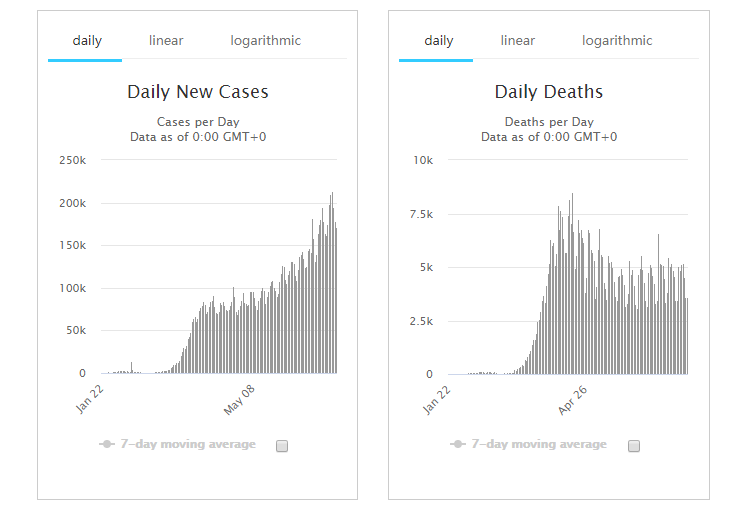Select daily tab above Daily Deaths chart
Screen dimensions: 748x516
click(439, 41)
